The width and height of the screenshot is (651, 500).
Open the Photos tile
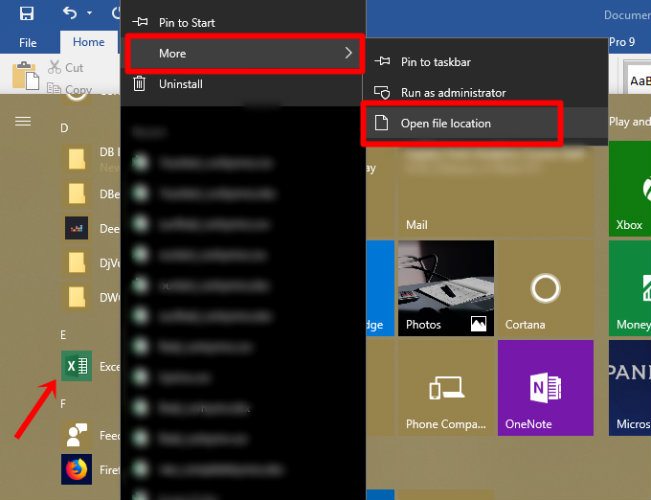446,288
